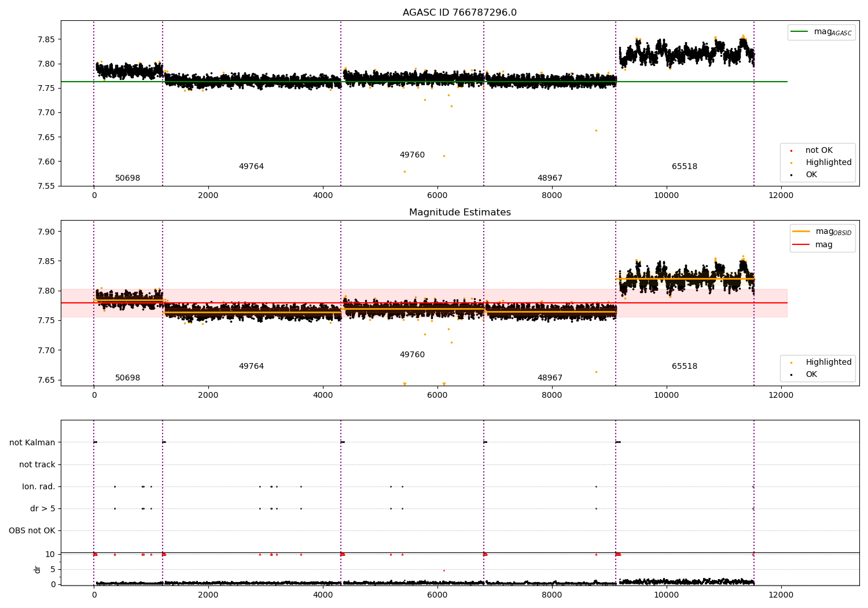
Task: Click obsid label 50698 in Magnitude Estimates plot
Action: click(x=127, y=378)
